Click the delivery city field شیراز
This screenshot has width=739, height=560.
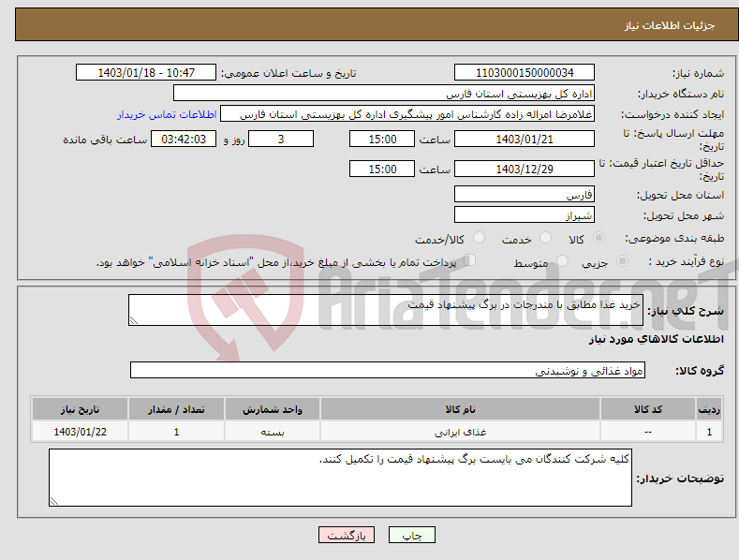(525, 215)
